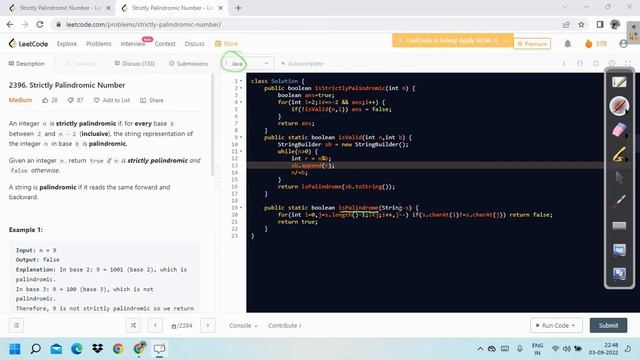The image size is (640, 360).
Task: Pick a random problem shuffle icon
Action: tap(133, 325)
